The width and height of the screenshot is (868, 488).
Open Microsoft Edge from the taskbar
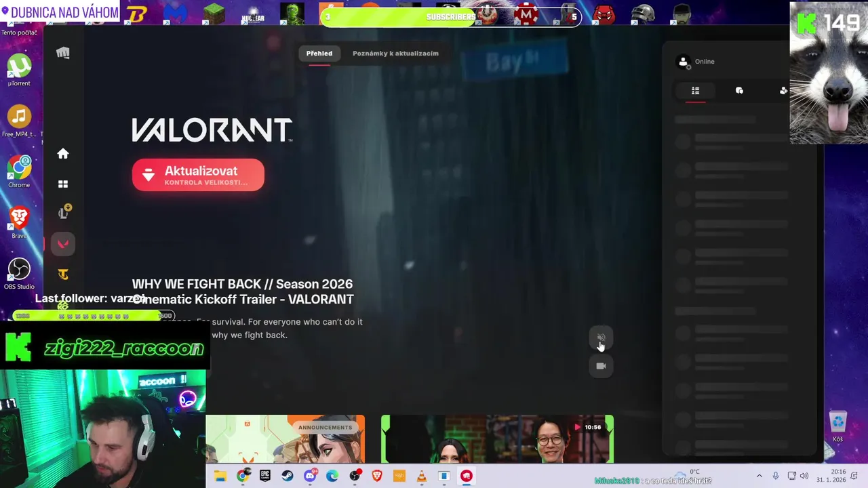pyautogui.click(x=332, y=476)
